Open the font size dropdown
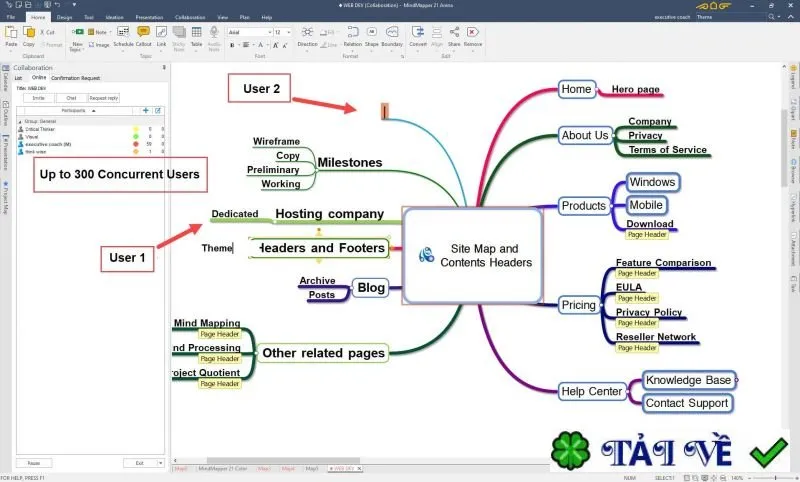The height and width of the screenshot is (482, 800). click(283, 32)
